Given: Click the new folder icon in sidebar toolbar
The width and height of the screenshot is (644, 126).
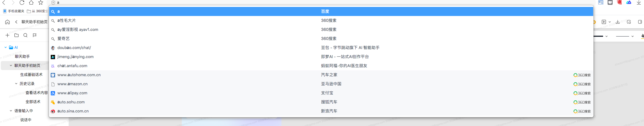Looking at the screenshot, I should pyautogui.click(x=16, y=35).
